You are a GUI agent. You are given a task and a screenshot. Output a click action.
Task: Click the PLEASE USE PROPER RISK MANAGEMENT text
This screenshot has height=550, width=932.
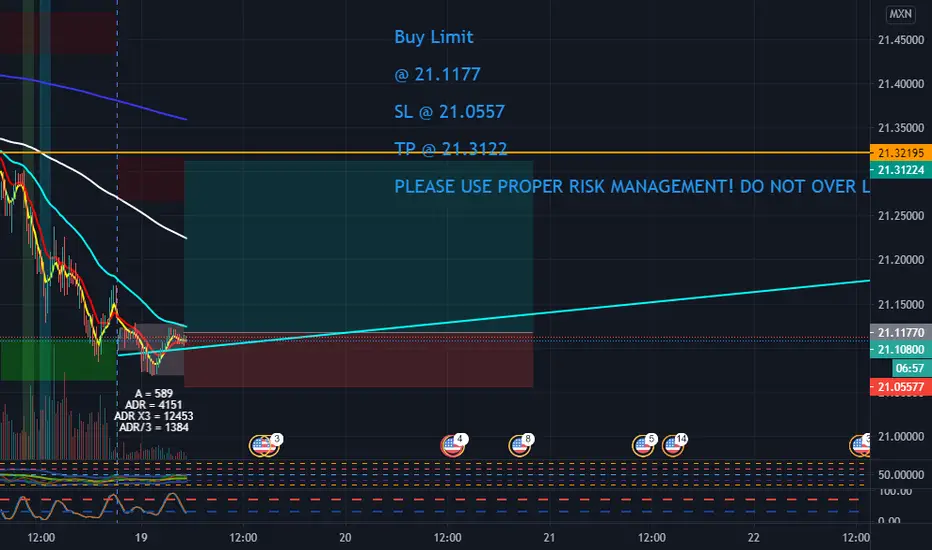click(632, 186)
